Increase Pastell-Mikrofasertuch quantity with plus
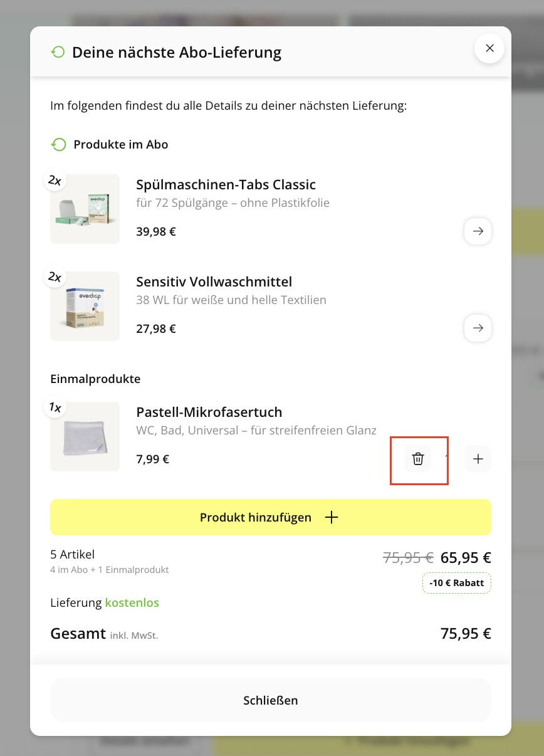 (478, 459)
